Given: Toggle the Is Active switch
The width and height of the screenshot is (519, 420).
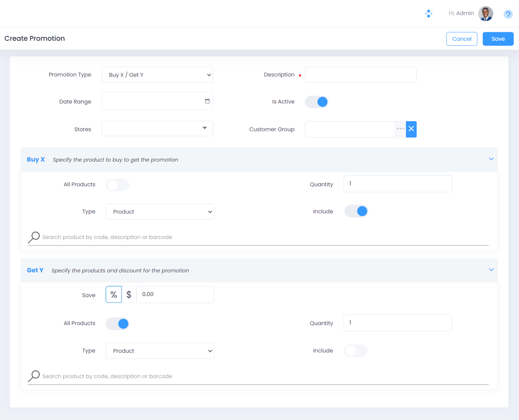Looking at the screenshot, I should coord(317,102).
